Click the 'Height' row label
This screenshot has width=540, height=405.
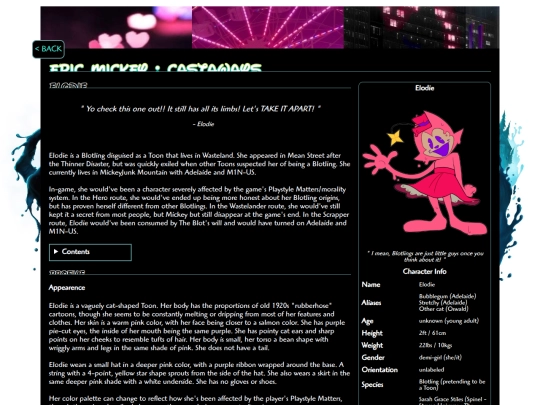(x=372, y=333)
